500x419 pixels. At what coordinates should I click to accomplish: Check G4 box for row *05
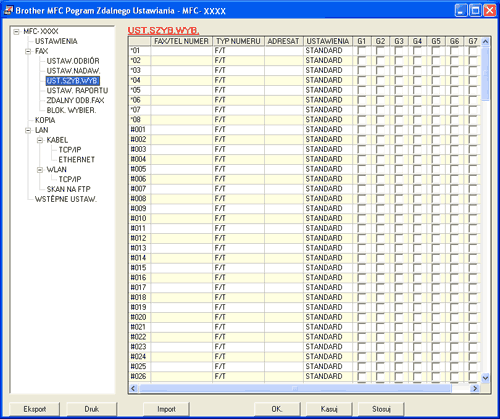(x=417, y=90)
